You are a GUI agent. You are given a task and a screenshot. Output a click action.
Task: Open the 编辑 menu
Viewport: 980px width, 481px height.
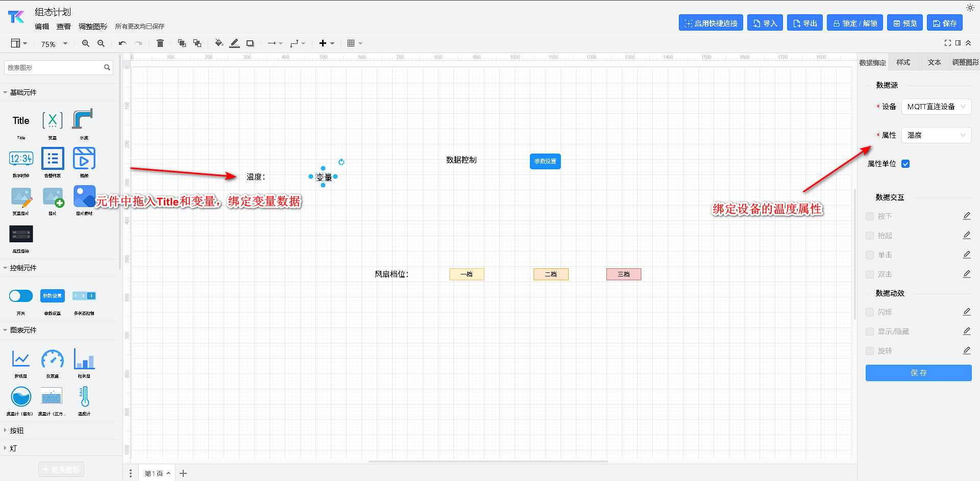42,27
